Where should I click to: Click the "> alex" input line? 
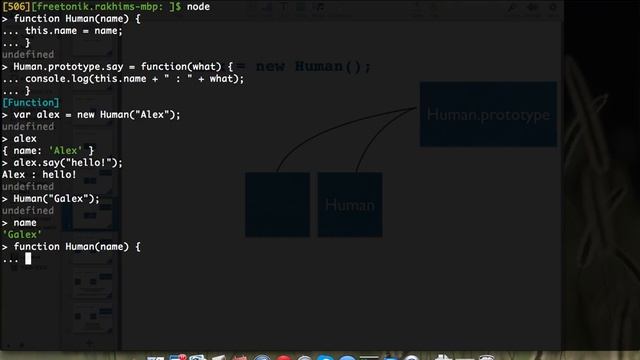click(x=19, y=139)
